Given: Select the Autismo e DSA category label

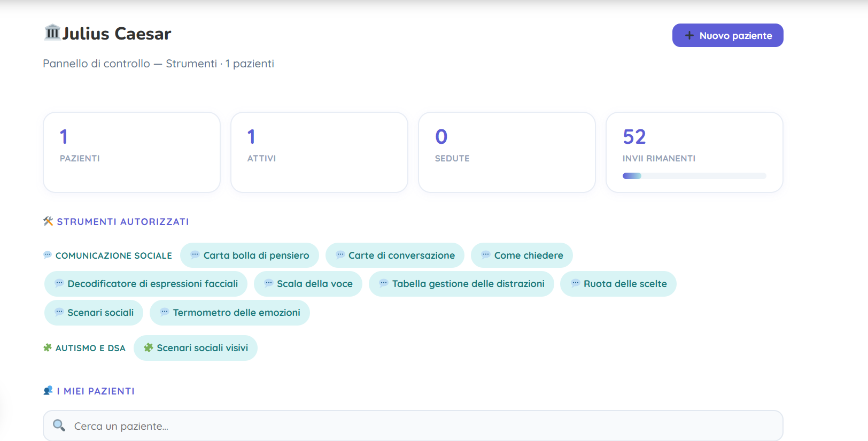Looking at the screenshot, I should [x=90, y=348].
